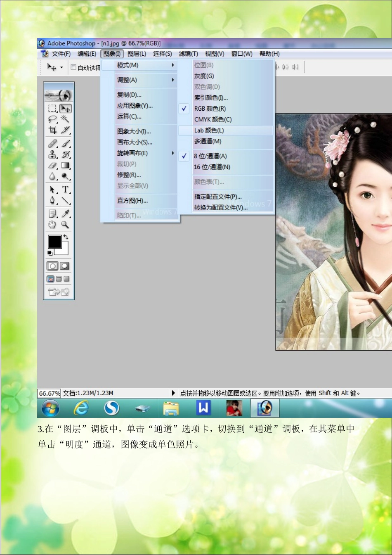Screen dimensions: 392x555
Task: Open Internet Explorer on taskbar
Action: click(x=81, y=408)
